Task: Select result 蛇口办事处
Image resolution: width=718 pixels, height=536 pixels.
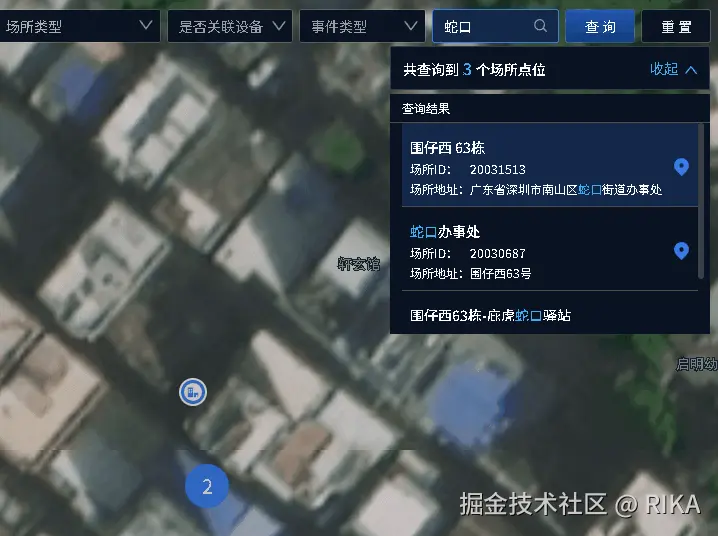Action: [549, 249]
